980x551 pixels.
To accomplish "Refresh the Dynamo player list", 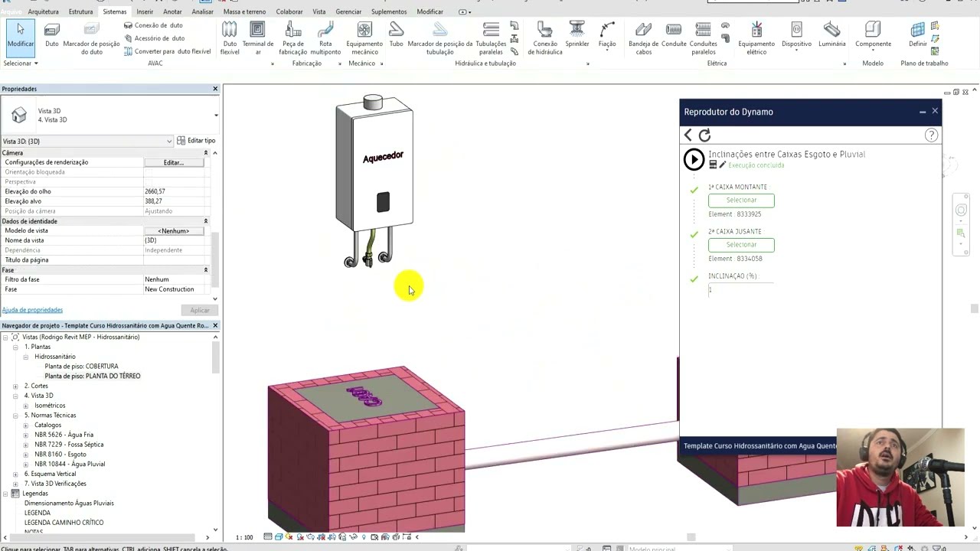I will click(704, 135).
